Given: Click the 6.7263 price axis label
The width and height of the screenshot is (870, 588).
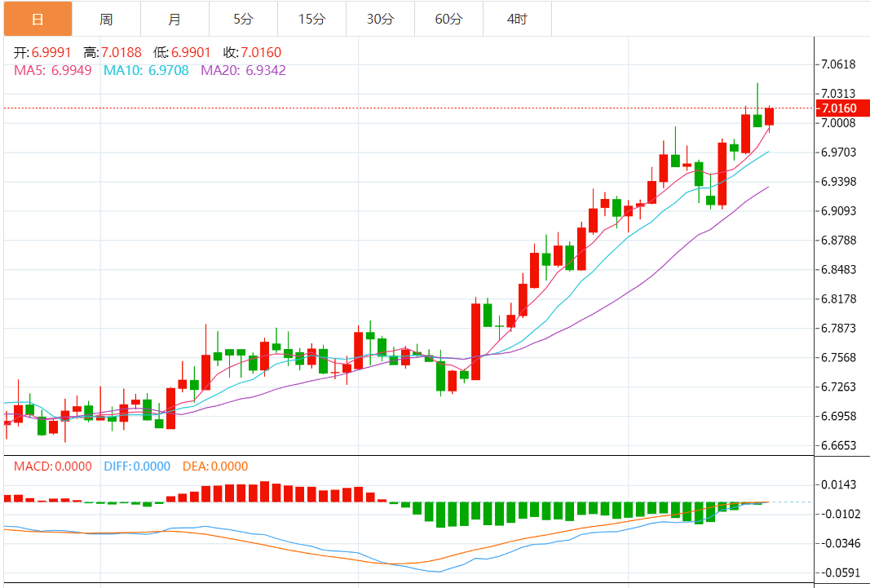Looking at the screenshot, I should click(838, 387).
